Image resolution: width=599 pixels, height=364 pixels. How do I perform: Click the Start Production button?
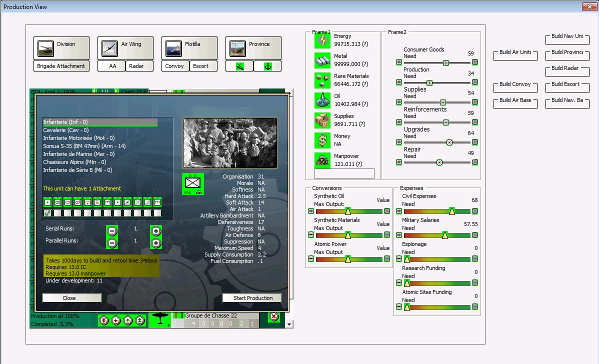(x=252, y=298)
